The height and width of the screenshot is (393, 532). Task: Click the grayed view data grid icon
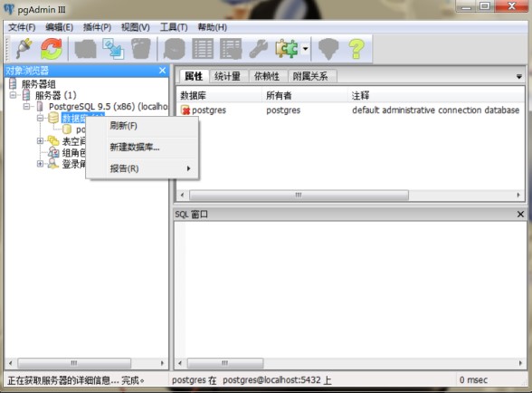point(203,49)
